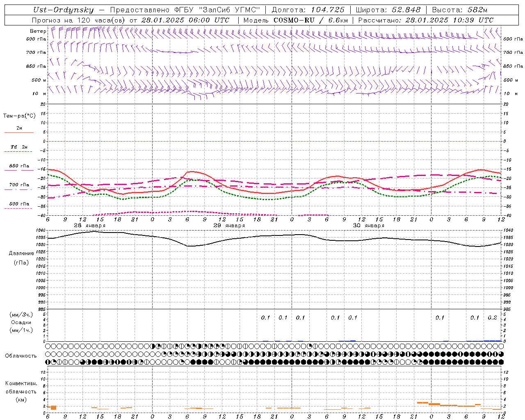Click the pink dotted 500 гПа legend line
Viewport: 525px width, 420px height.
18,208
